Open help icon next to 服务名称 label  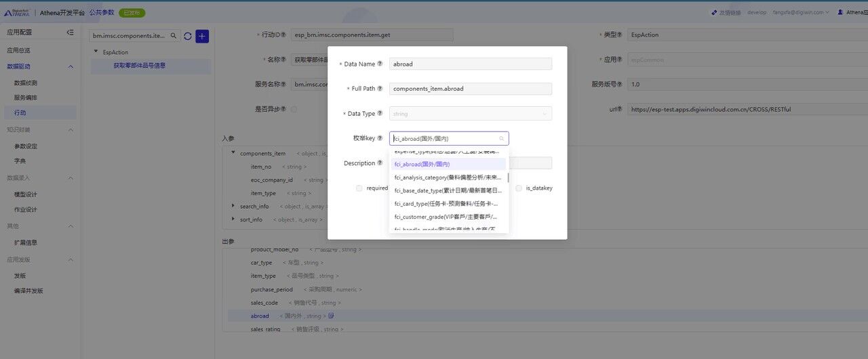(x=283, y=84)
